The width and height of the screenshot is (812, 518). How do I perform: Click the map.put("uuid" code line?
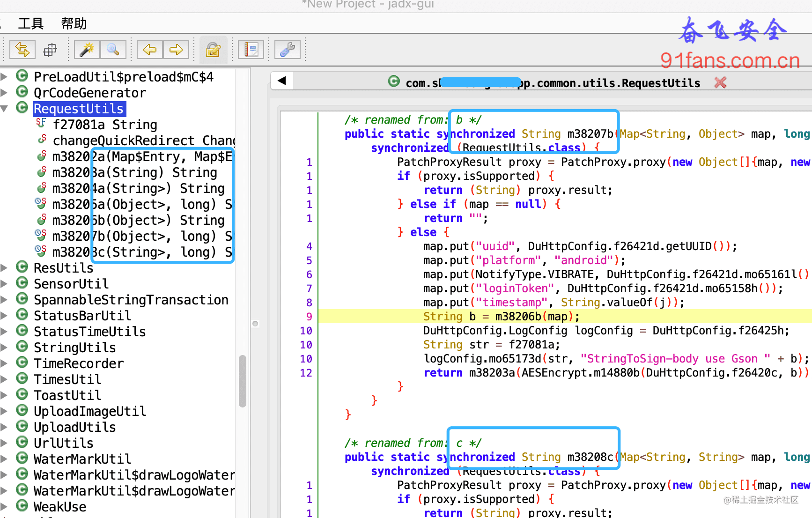[580, 246]
